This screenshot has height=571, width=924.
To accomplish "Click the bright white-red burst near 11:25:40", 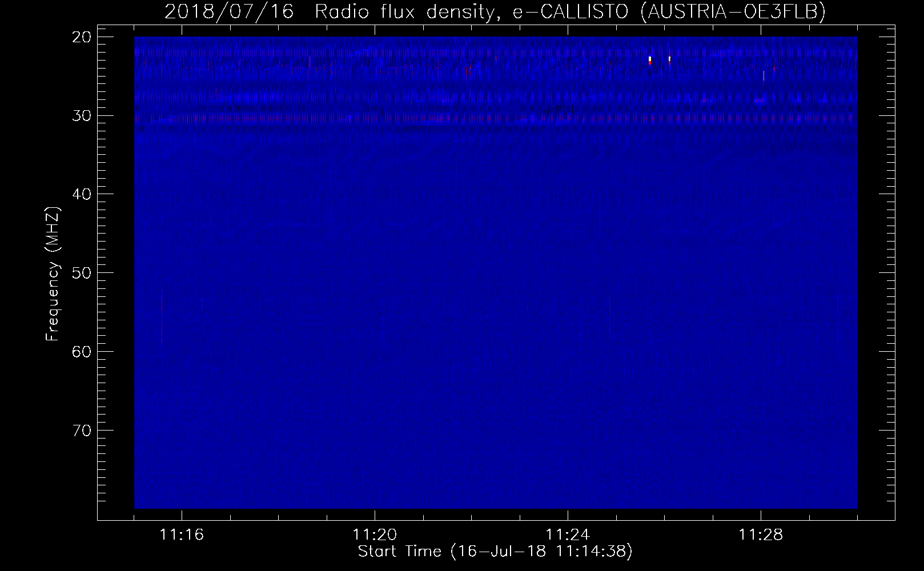I will [x=650, y=61].
